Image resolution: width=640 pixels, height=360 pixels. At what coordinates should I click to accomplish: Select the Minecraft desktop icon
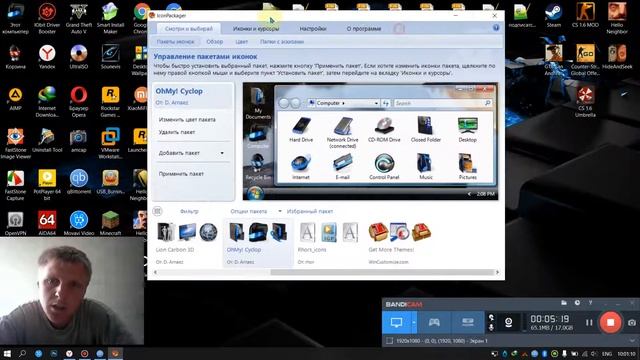110,223
